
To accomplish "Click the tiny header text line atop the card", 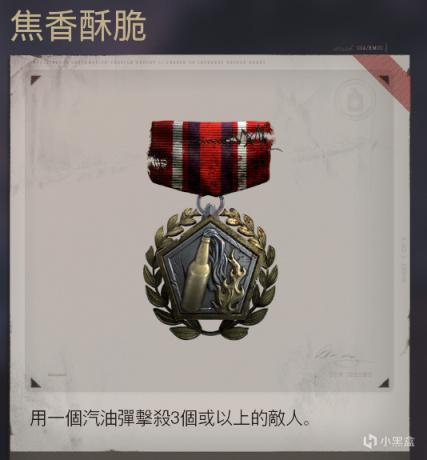I will tap(149, 62).
